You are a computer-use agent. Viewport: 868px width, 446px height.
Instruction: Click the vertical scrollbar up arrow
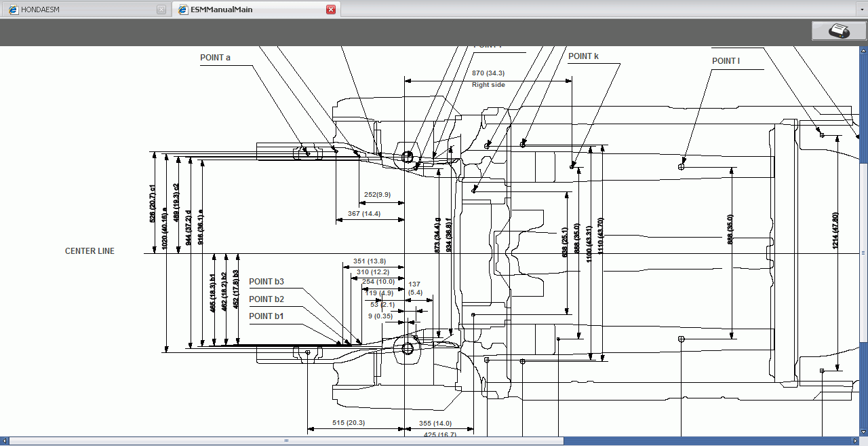click(x=863, y=51)
